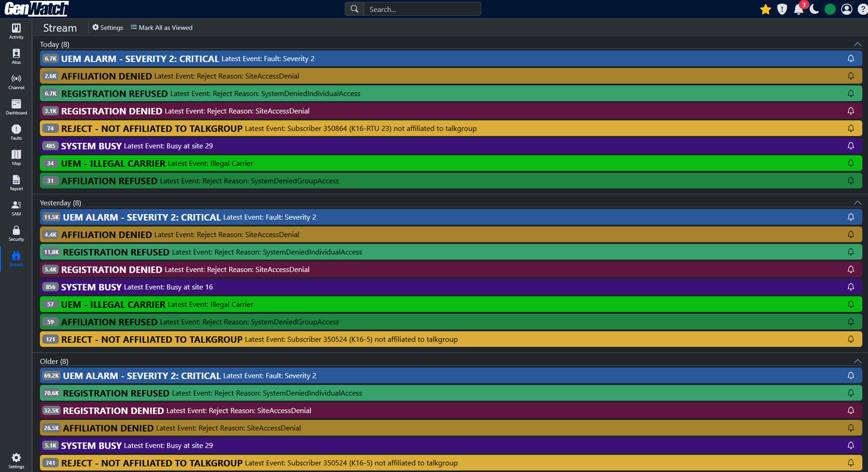Open the Map view in sidebar
The height and width of the screenshot is (472, 868).
[x=16, y=157]
